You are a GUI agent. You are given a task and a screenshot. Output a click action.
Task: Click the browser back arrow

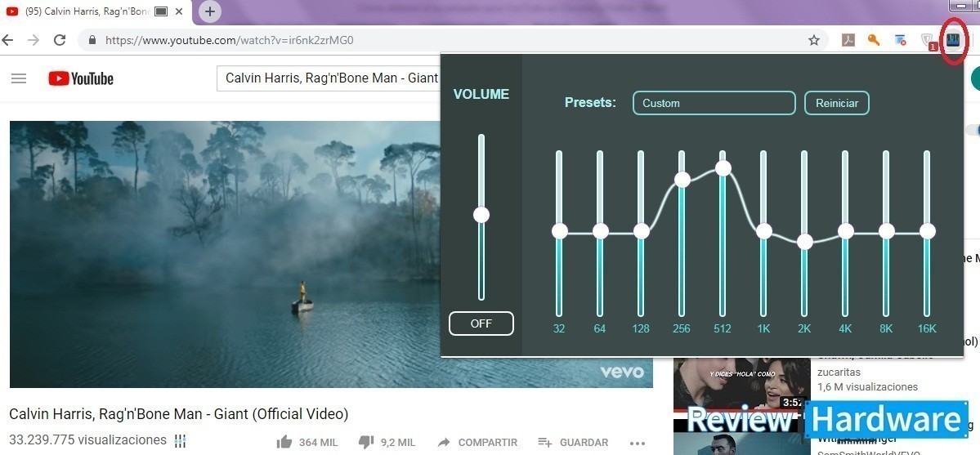coord(7,40)
